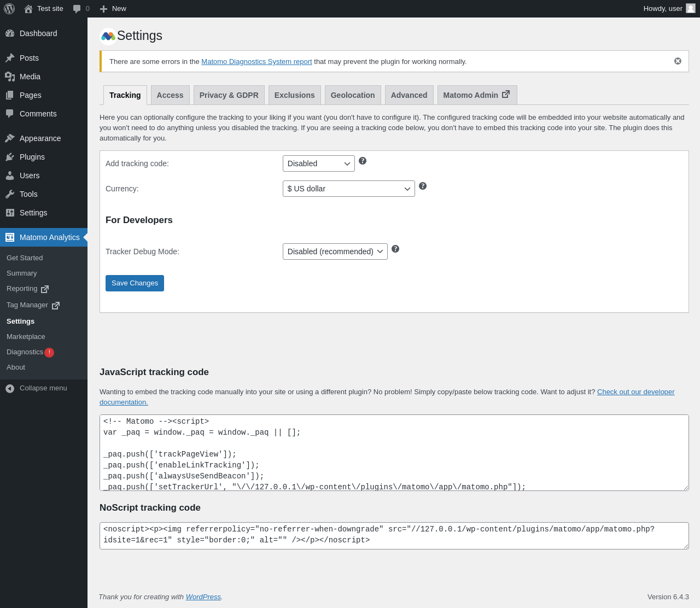700x608 pixels.
Task: Switch to the Access tab
Action: pos(170,95)
